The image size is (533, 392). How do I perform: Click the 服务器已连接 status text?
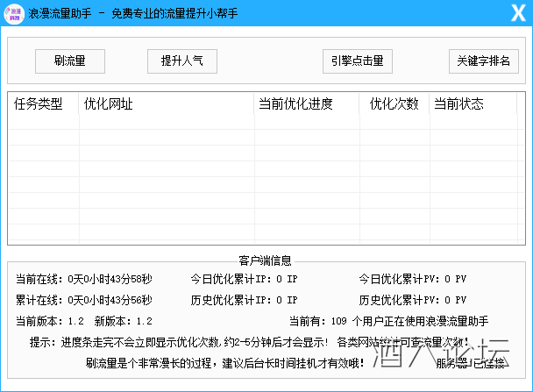(x=471, y=362)
